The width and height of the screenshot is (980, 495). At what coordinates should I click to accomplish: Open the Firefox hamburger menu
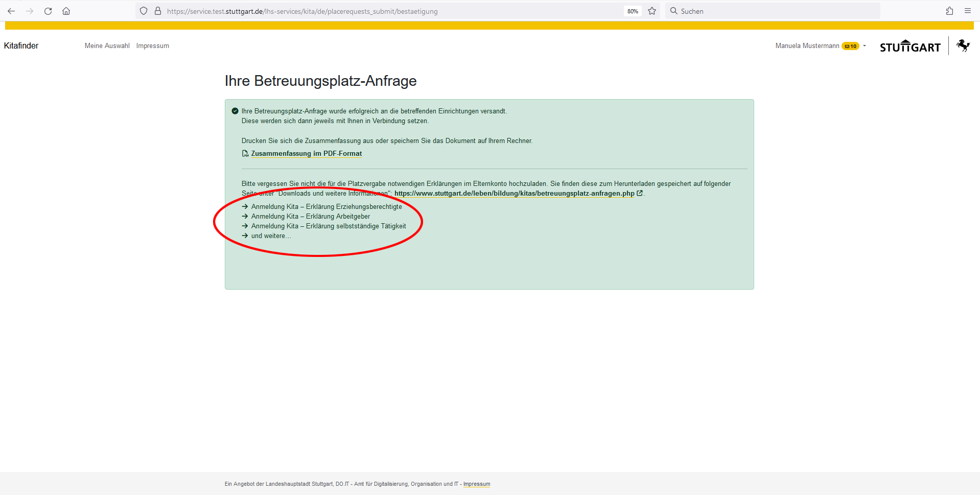tap(968, 11)
